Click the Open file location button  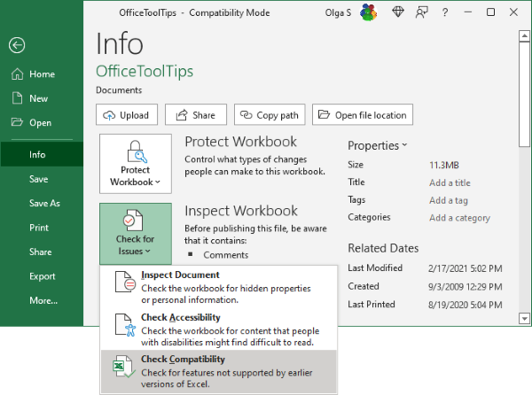click(362, 115)
